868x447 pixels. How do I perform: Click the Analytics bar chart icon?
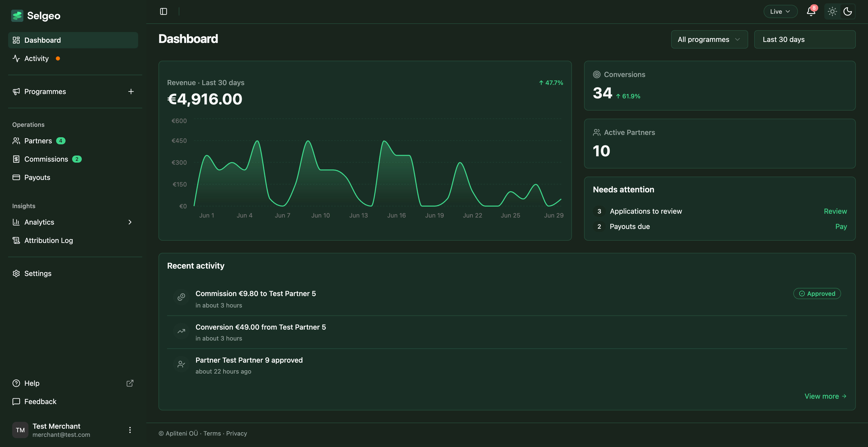coord(16,222)
